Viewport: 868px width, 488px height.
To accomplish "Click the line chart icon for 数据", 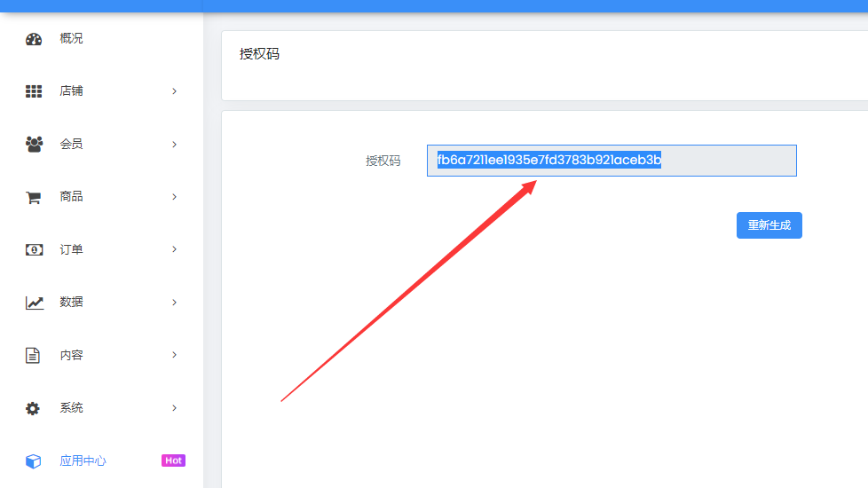I will (35, 303).
